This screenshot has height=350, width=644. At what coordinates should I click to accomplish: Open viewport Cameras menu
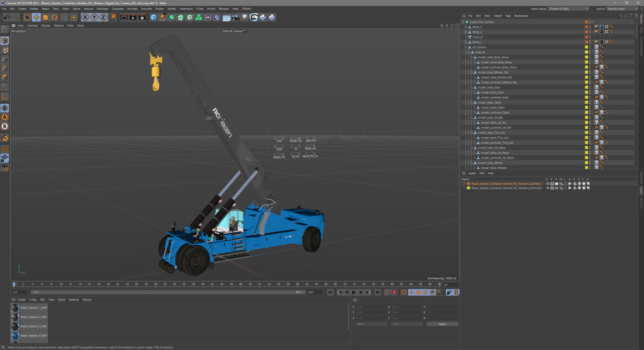coord(33,25)
